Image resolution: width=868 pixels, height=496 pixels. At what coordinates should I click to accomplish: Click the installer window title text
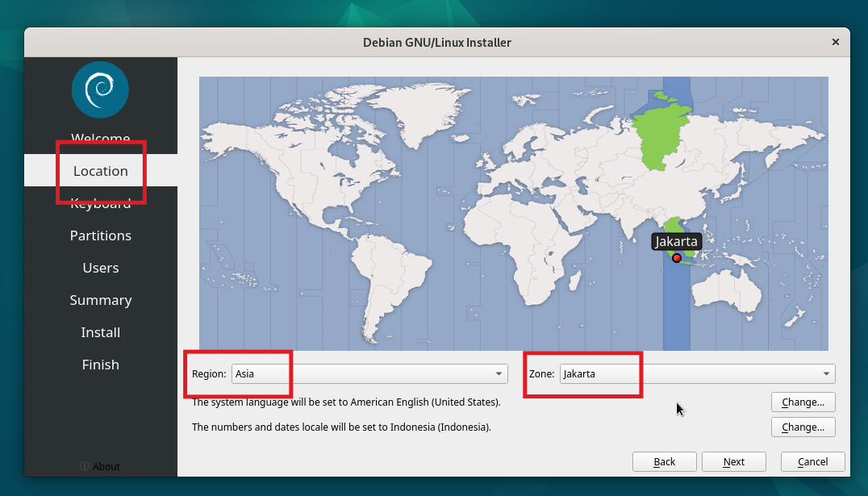(x=436, y=42)
